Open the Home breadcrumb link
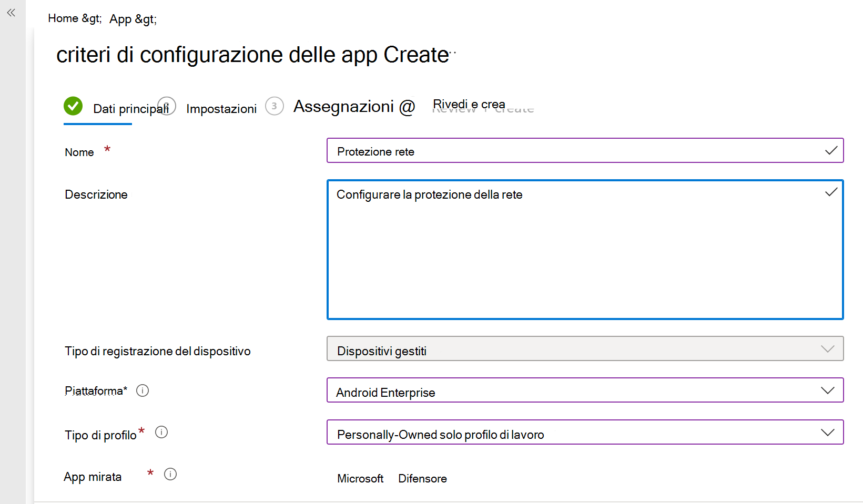The image size is (863, 504). pyautogui.click(x=63, y=18)
